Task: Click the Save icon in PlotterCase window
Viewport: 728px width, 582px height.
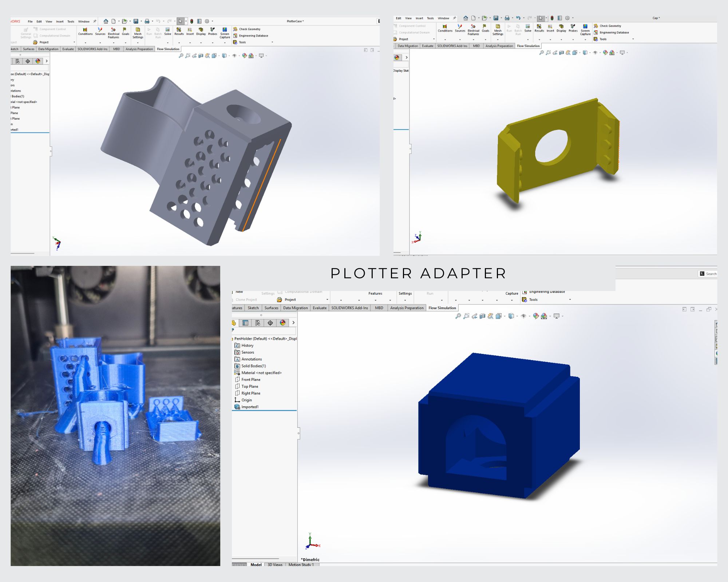Action: point(136,21)
